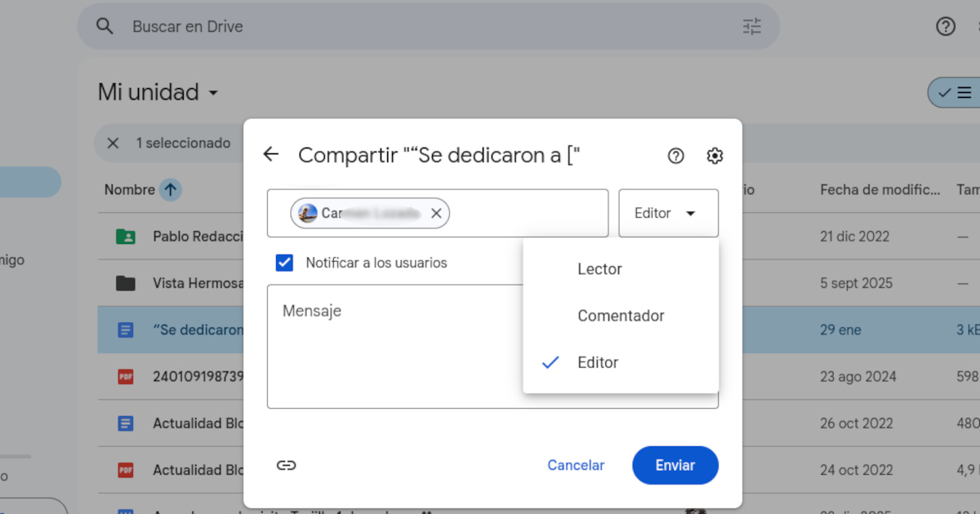This screenshot has height=514, width=980.
Task: Click the Enviar button
Action: tap(675, 465)
